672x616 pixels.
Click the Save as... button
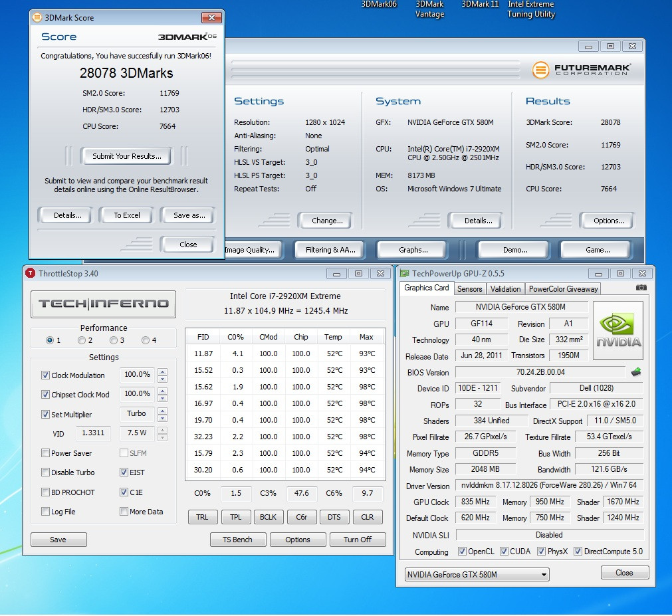[189, 215]
